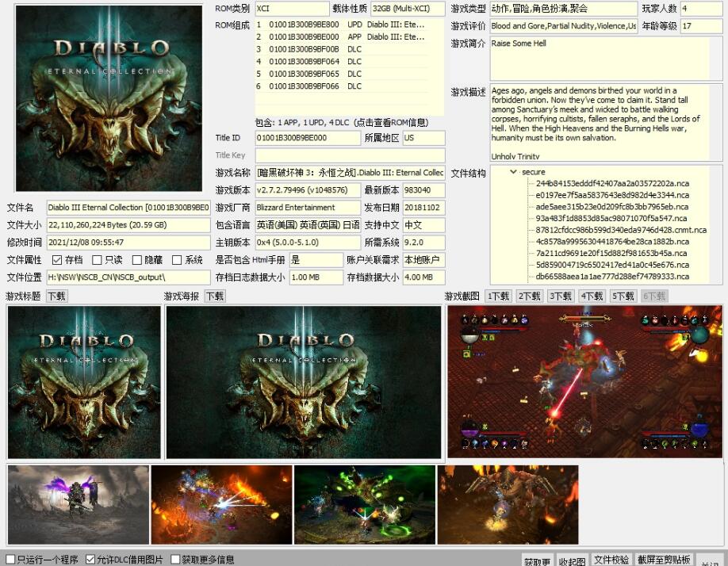Click the 5下载 screenshot download button
Screen dimensions: 728x566
623,296
